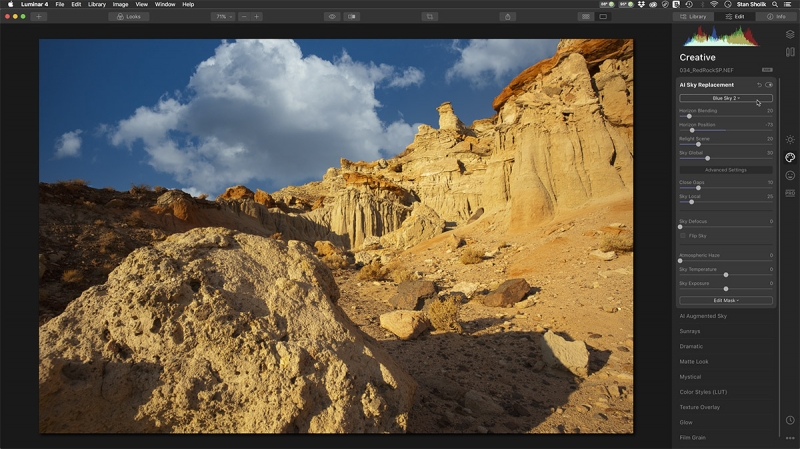Switch to the Edit tab
The width and height of the screenshot is (800, 449).
pos(735,16)
